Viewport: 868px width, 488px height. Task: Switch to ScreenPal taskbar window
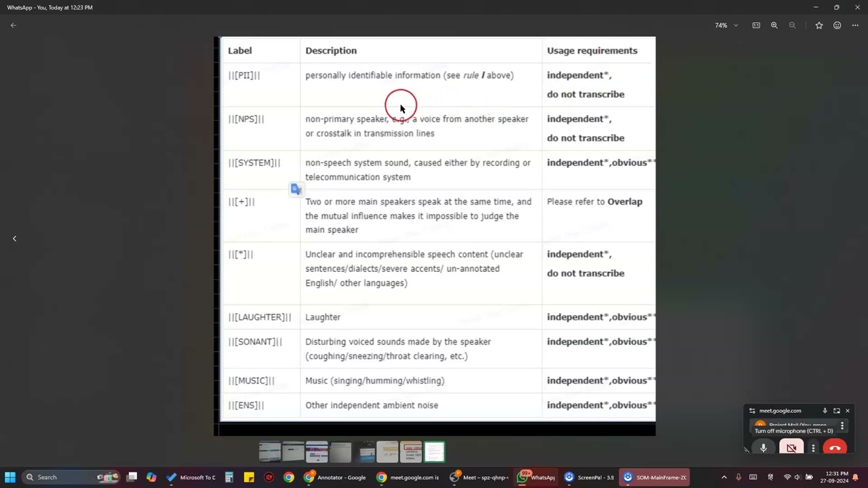589,477
